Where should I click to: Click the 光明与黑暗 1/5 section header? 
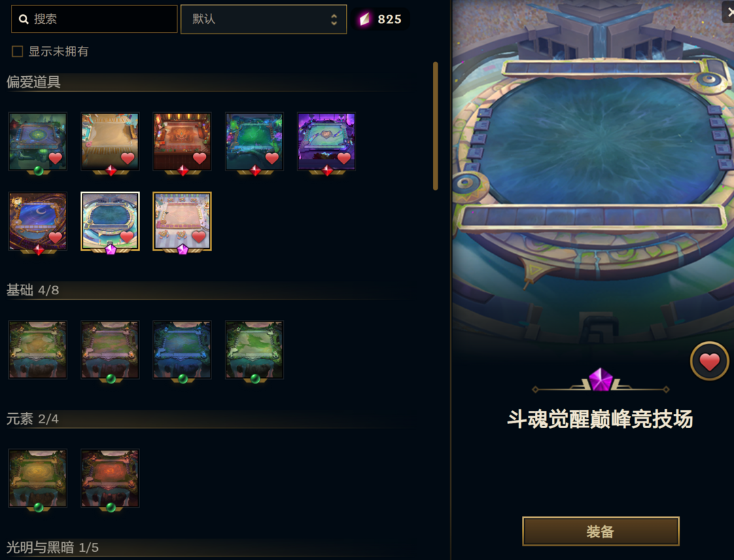(x=52, y=547)
